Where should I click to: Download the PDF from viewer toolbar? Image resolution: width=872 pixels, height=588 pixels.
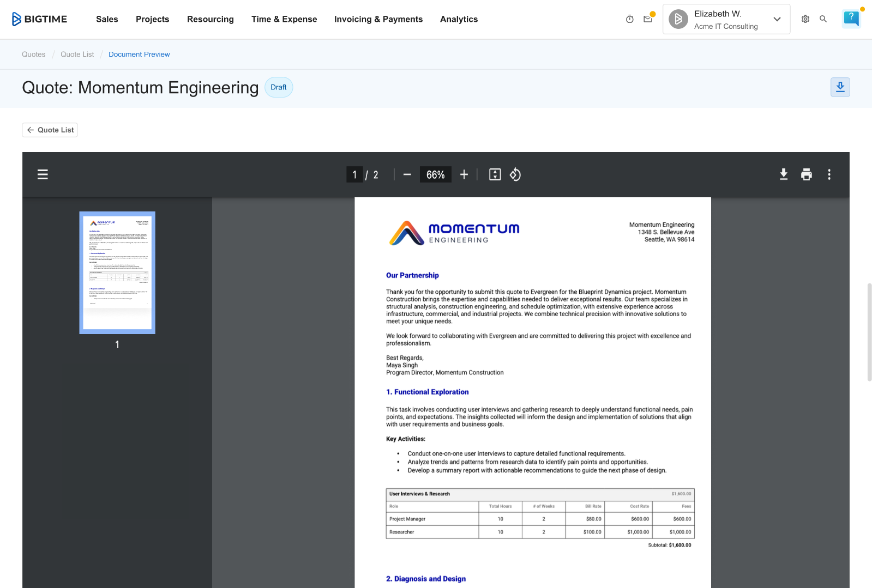click(x=784, y=174)
